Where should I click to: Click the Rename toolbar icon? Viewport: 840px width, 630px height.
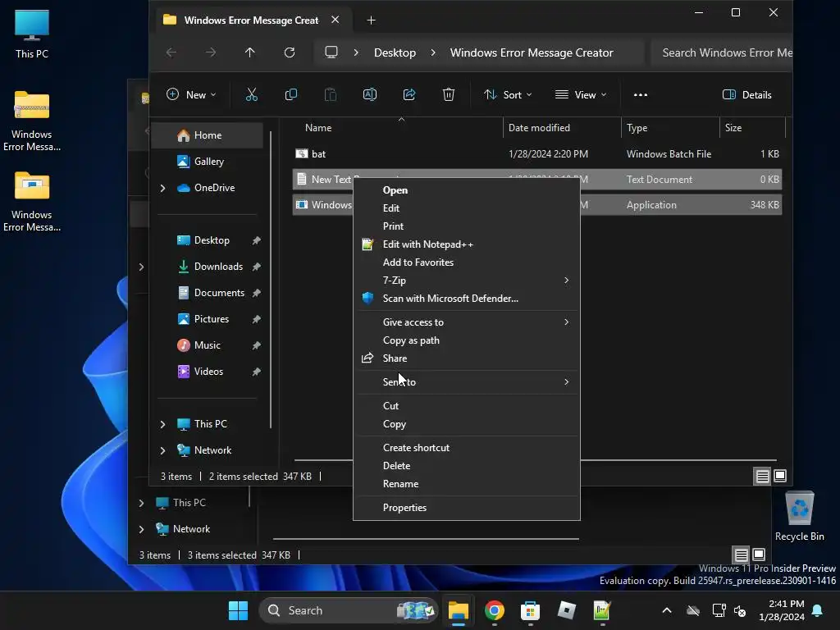(x=370, y=95)
